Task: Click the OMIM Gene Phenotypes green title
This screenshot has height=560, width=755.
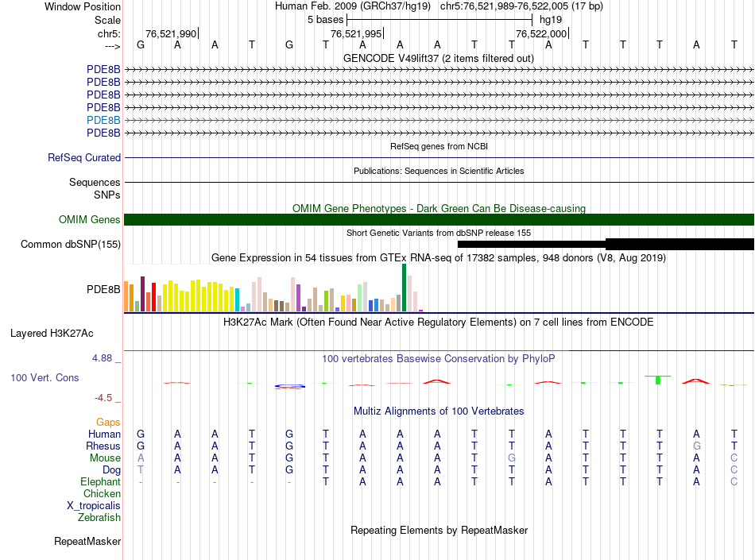Action: [x=439, y=209]
